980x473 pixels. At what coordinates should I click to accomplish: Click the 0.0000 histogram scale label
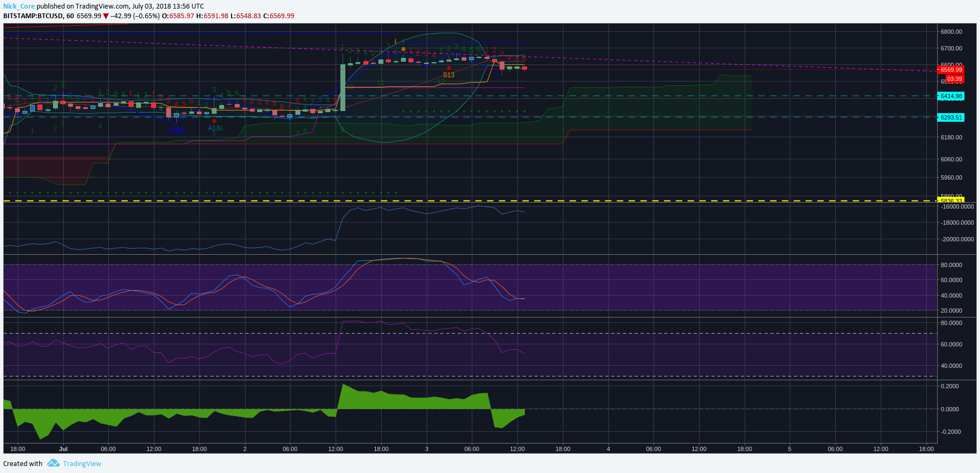(950, 409)
